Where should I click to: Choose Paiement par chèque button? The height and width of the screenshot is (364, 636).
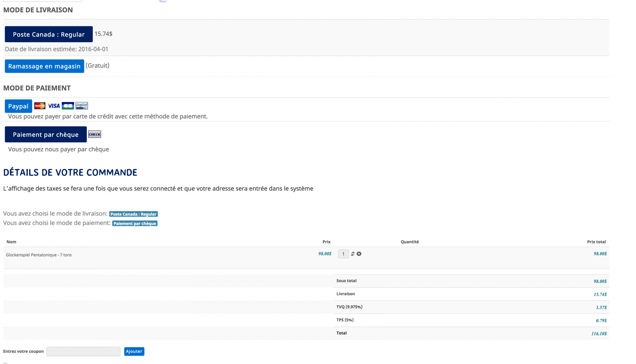[46, 134]
